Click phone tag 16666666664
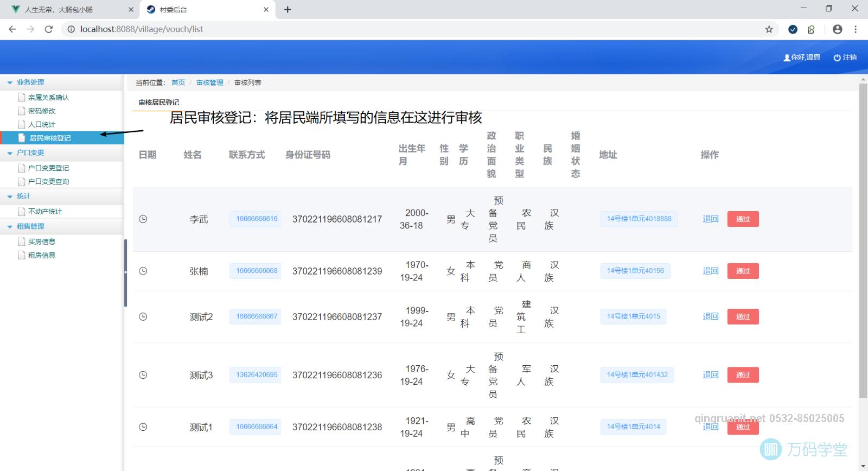868x471 pixels. click(256, 427)
